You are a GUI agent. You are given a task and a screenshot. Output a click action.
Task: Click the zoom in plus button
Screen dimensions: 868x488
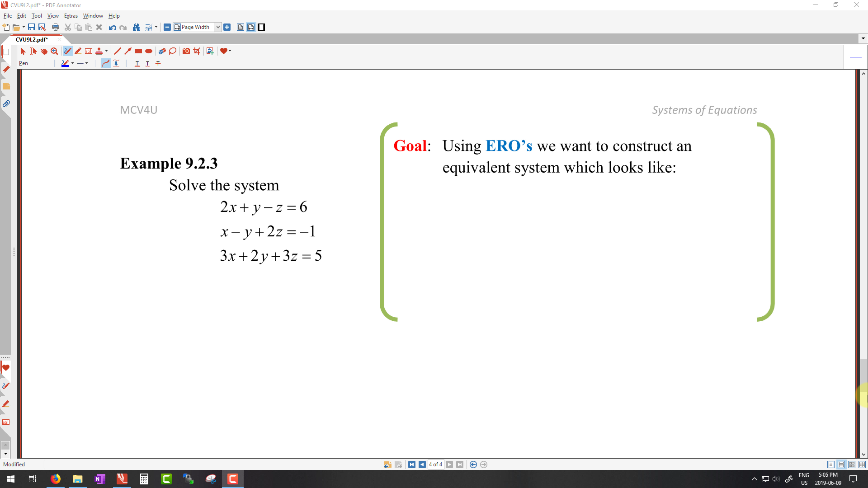tap(227, 27)
